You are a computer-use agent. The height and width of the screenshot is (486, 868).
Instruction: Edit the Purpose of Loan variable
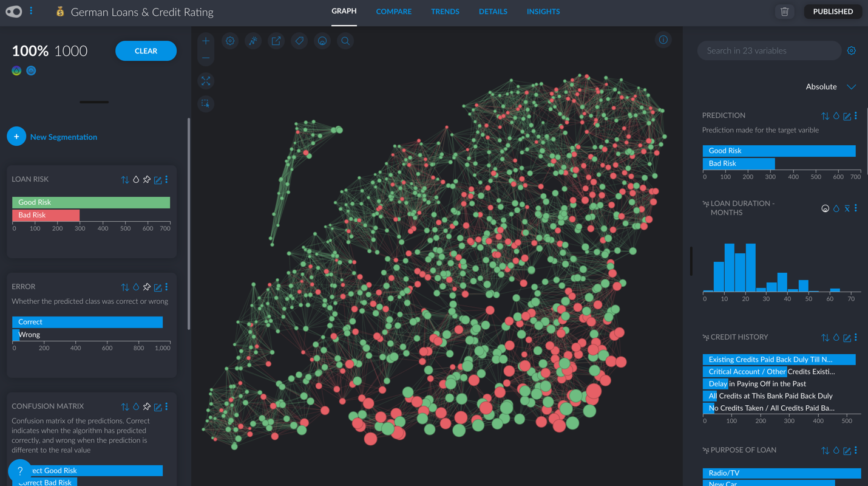coord(847,451)
